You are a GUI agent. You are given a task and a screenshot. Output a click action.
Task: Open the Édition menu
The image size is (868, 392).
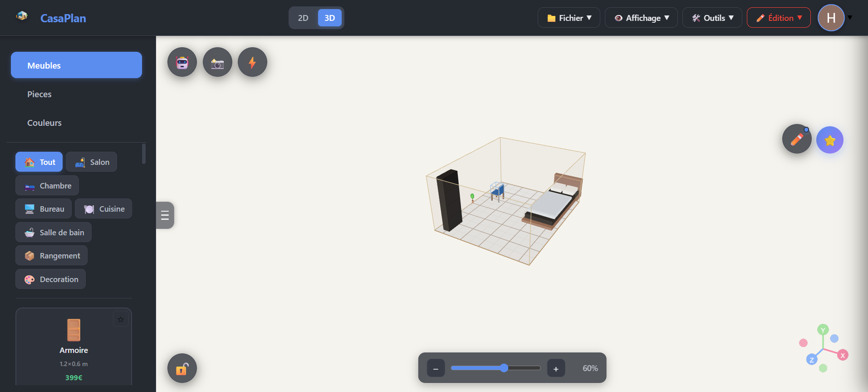click(x=779, y=18)
